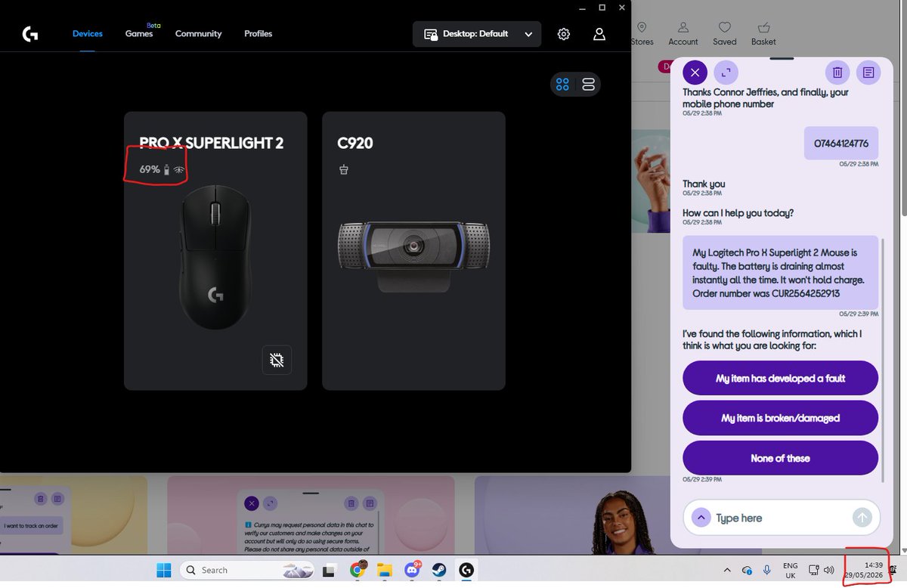
Task: Expand the chat window to fullscreen
Action: click(x=726, y=73)
